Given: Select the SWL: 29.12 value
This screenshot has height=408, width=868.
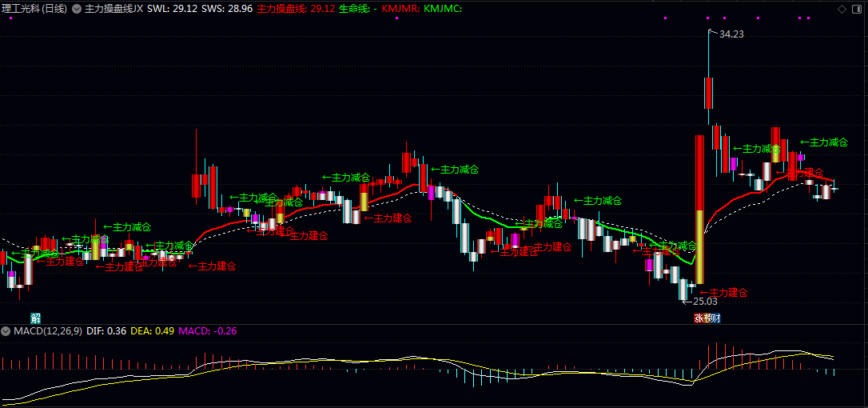Looking at the screenshot, I should [173, 9].
